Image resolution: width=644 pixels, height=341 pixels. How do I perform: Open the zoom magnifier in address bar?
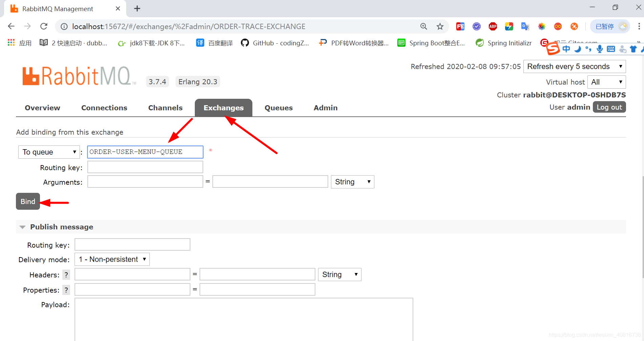(423, 26)
